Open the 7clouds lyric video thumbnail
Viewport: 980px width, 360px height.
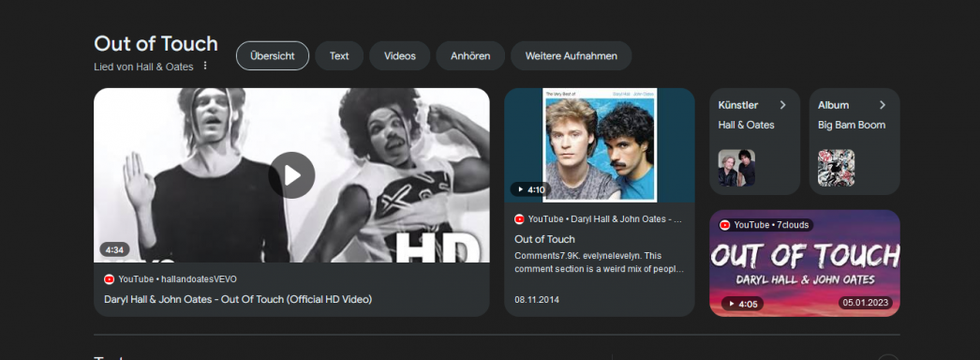[x=805, y=263]
